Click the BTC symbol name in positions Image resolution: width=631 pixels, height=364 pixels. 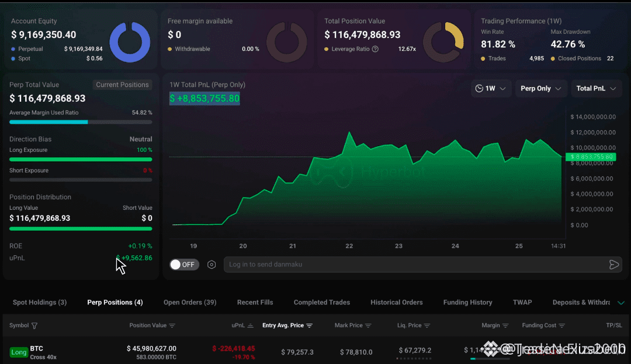tap(37, 348)
